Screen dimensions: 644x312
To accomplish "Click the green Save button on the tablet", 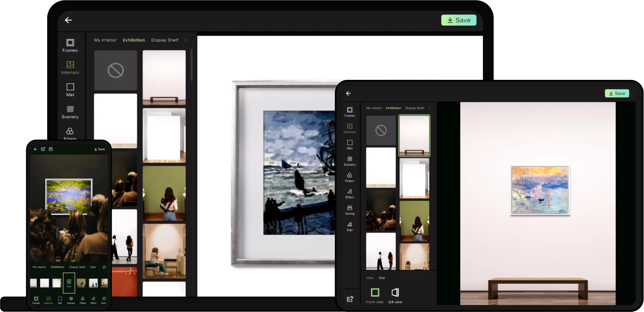I will point(617,93).
